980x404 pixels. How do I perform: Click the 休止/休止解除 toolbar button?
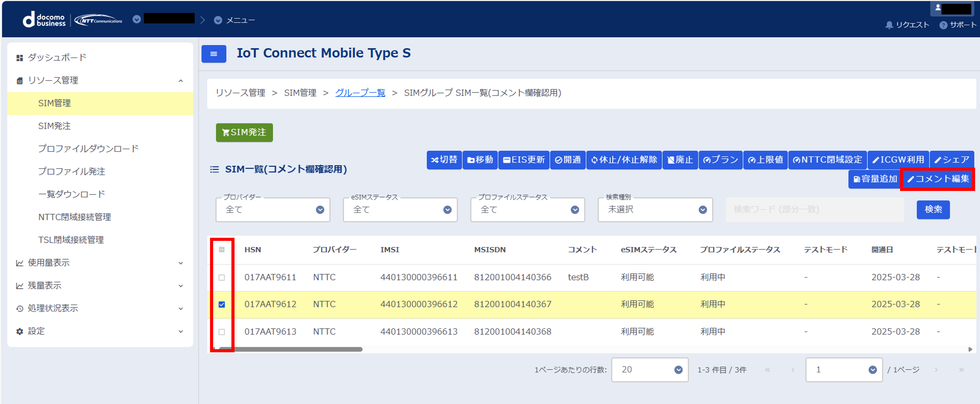pos(624,160)
